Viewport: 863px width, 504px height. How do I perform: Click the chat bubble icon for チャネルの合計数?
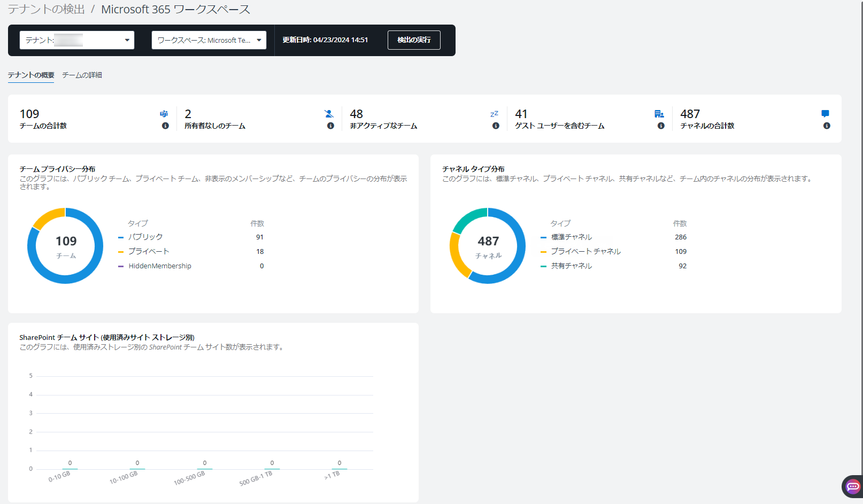[825, 114]
